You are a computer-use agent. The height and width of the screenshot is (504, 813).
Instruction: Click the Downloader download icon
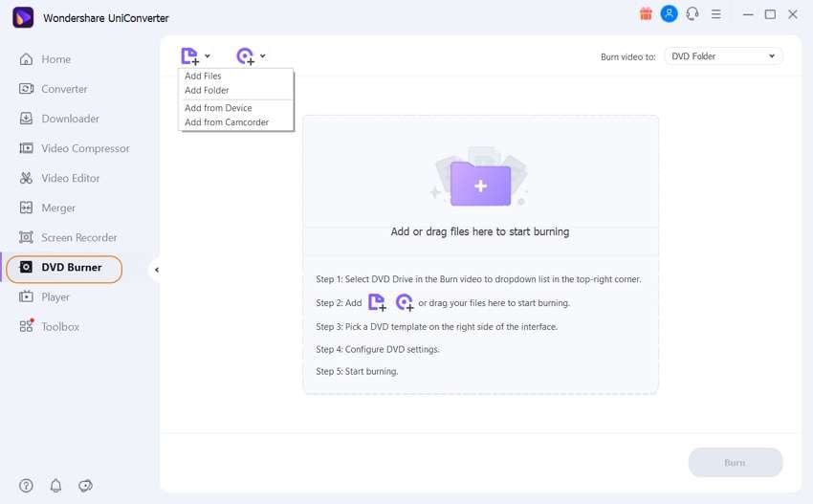click(x=26, y=119)
